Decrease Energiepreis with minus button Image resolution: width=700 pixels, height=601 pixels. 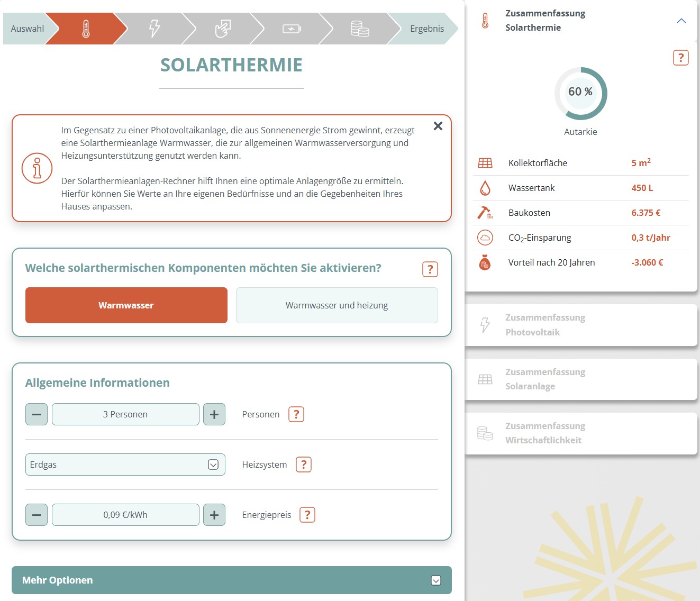[37, 515]
